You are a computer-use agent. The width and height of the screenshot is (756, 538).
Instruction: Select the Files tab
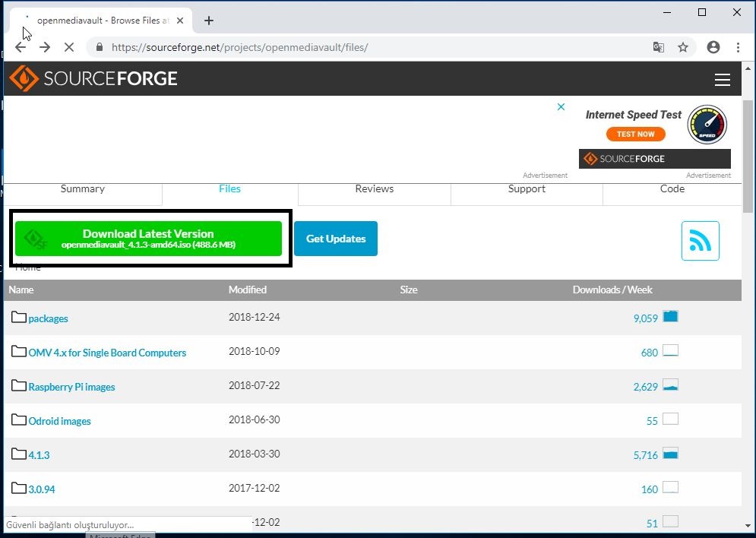click(229, 189)
